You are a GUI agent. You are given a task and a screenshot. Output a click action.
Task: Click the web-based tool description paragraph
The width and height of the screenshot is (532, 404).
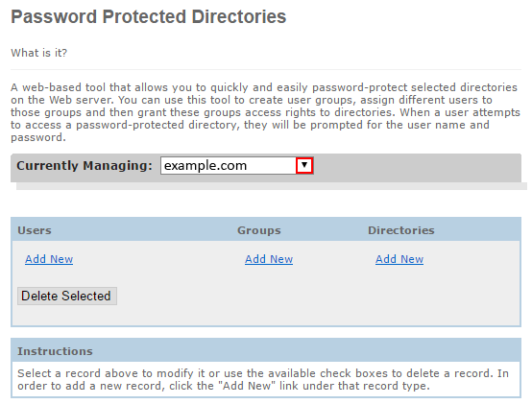pos(265,112)
